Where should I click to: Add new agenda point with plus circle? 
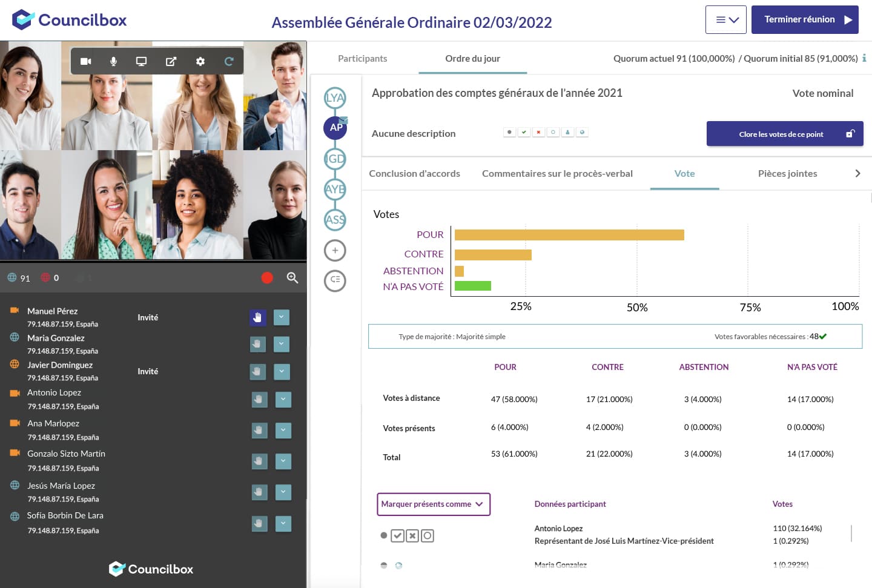click(335, 250)
